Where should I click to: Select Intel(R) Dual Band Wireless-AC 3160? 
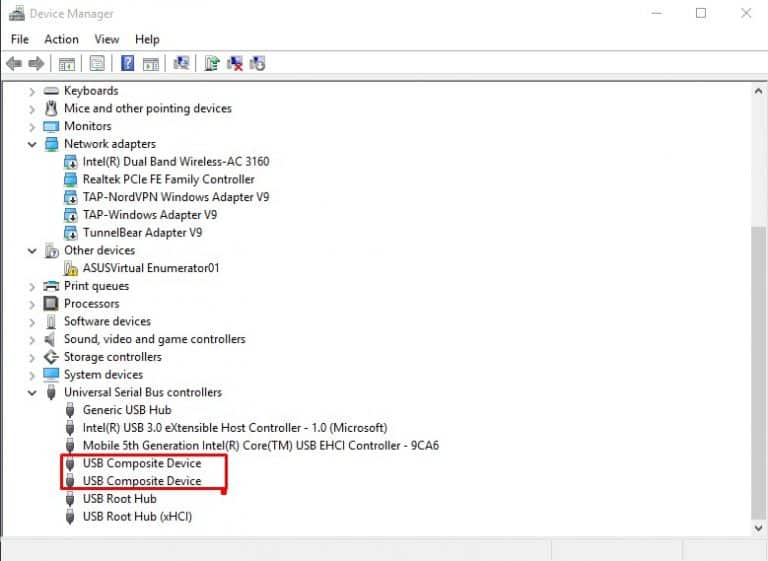[x=176, y=161]
